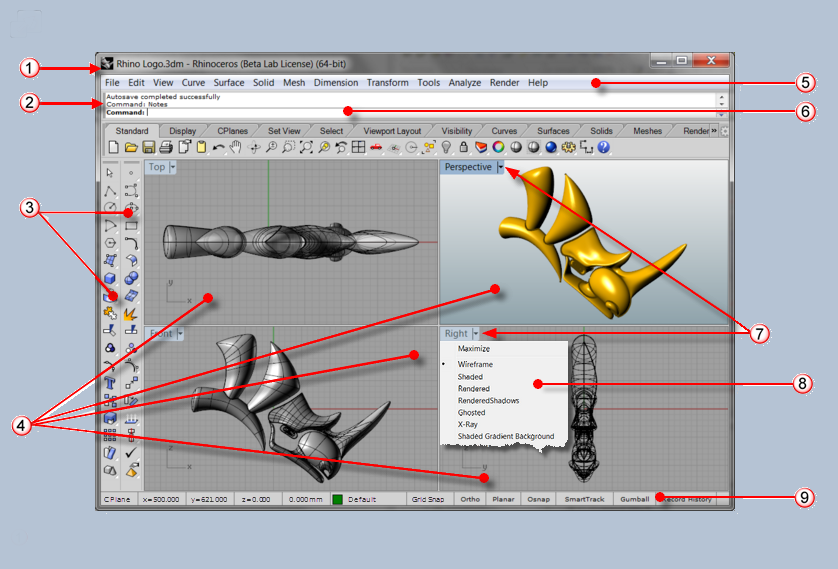Click the light bulb Hide objects icon
Screen dimensions: 838x569
(x=446, y=147)
